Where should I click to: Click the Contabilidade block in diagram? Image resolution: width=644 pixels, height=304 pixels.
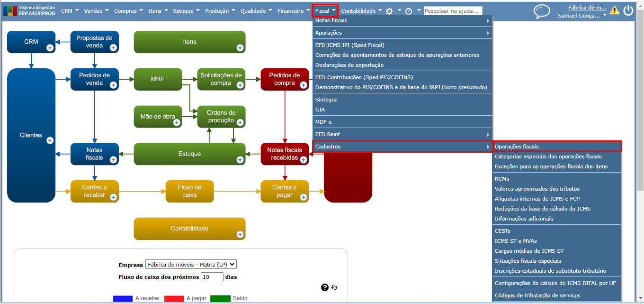(x=189, y=229)
